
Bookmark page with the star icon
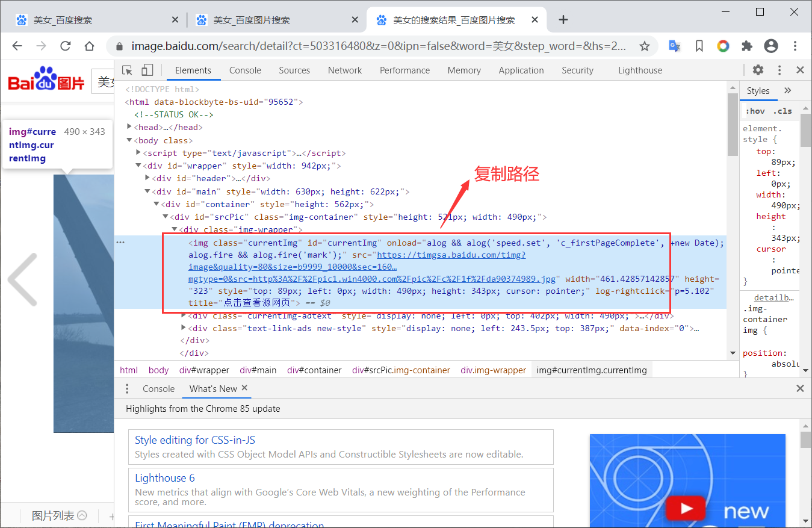[645, 46]
